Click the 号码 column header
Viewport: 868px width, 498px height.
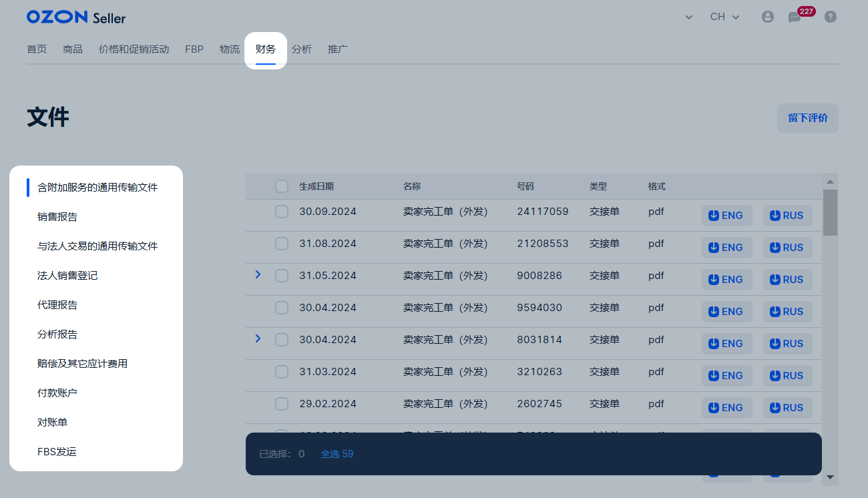click(x=525, y=186)
